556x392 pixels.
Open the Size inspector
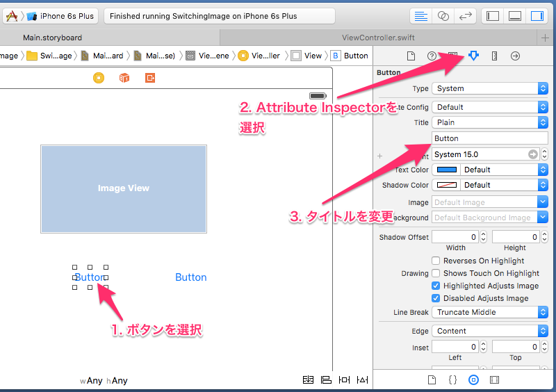pyautogui.click(x=494, y=56)
